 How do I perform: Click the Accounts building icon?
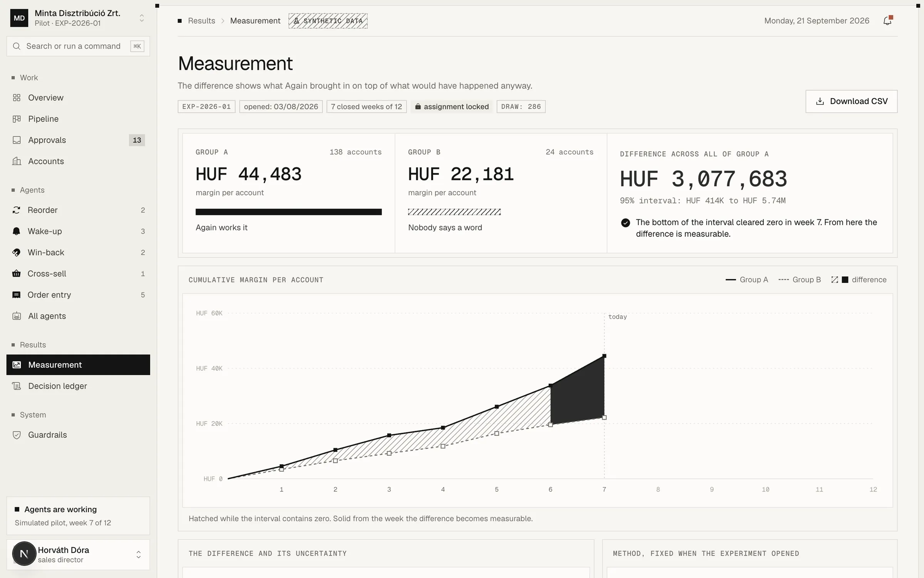pyautogui.click(x=17, y=161)
